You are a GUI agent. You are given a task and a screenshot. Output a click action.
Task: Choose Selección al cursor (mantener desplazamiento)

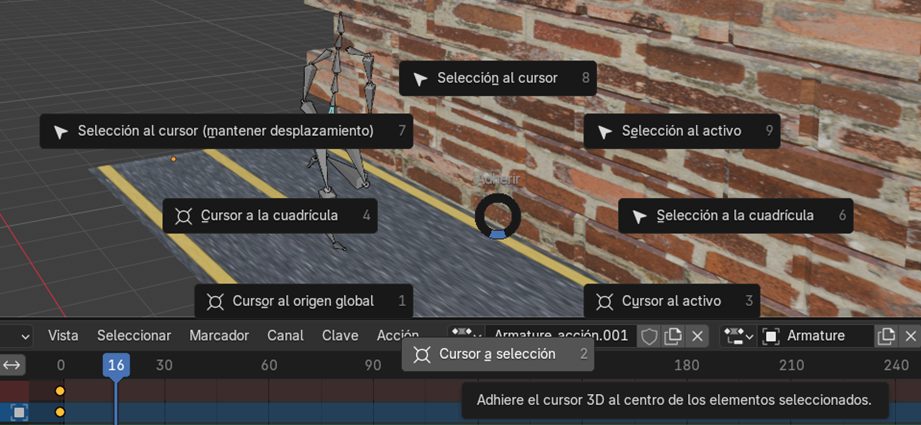(x=226, y=131)
